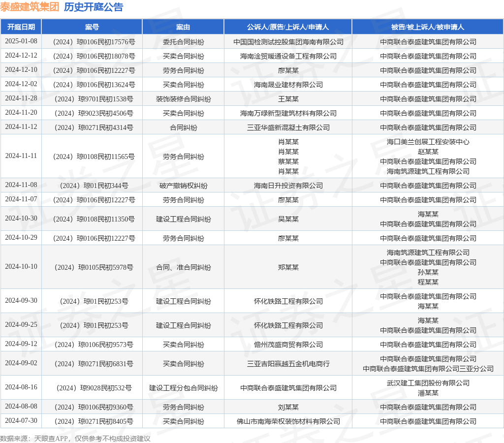Click the 案号 column header

tap(92, 27)
